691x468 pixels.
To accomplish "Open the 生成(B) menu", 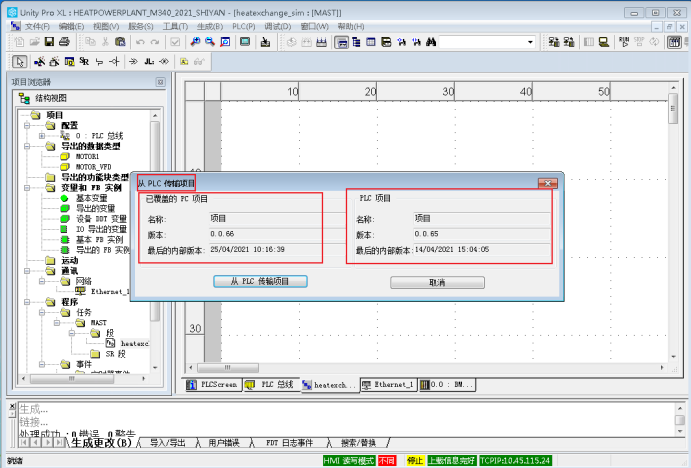I will click(208, 26).
